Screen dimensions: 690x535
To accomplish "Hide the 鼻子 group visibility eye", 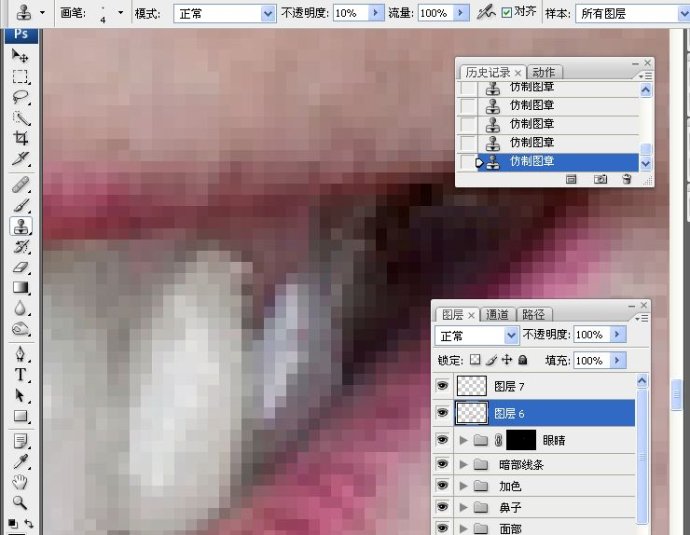I will click(442, 507).
